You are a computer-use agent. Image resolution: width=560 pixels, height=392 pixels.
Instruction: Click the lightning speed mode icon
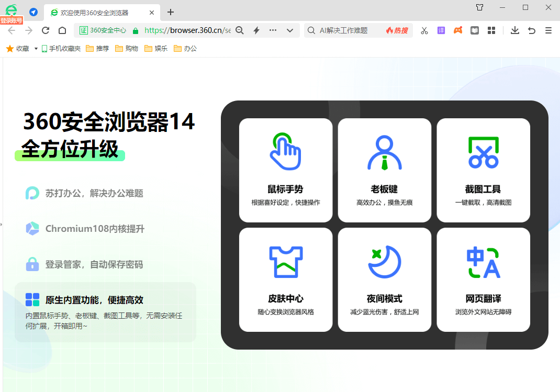256,30
